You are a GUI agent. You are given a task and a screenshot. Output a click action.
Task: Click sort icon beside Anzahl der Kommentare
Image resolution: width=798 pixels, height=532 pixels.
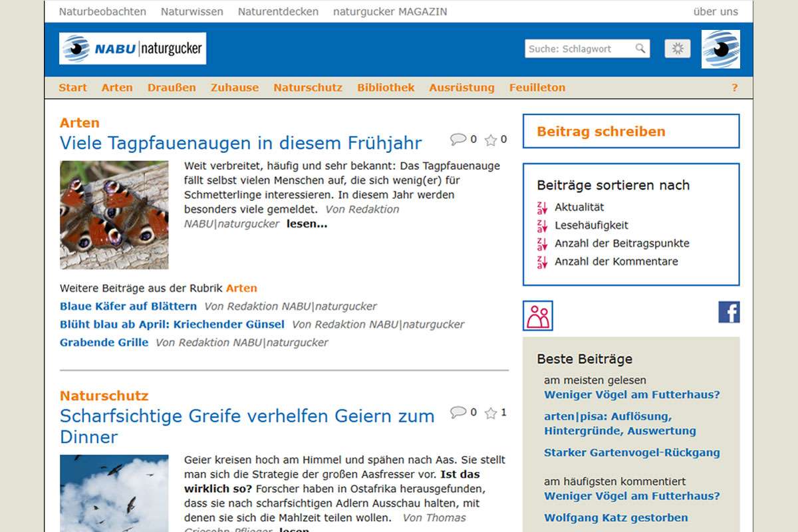pos(542,261)
